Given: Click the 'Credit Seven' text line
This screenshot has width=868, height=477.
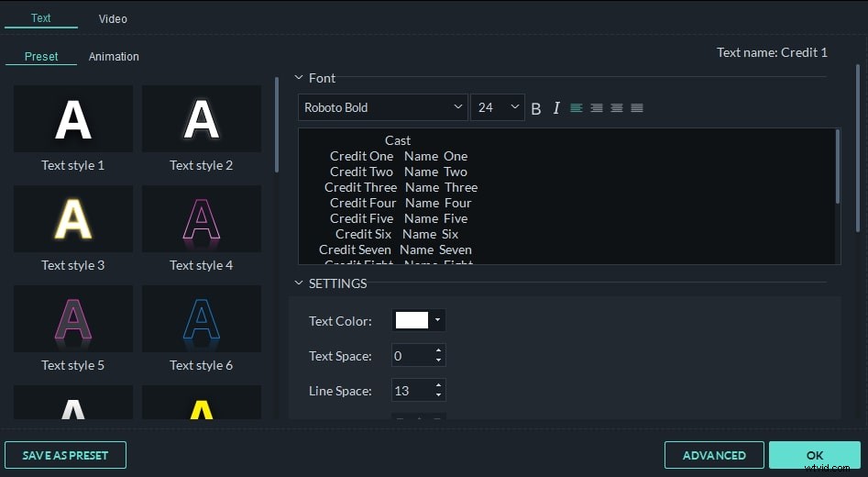Looking at the screenshot, I should (x=355, y=250).
